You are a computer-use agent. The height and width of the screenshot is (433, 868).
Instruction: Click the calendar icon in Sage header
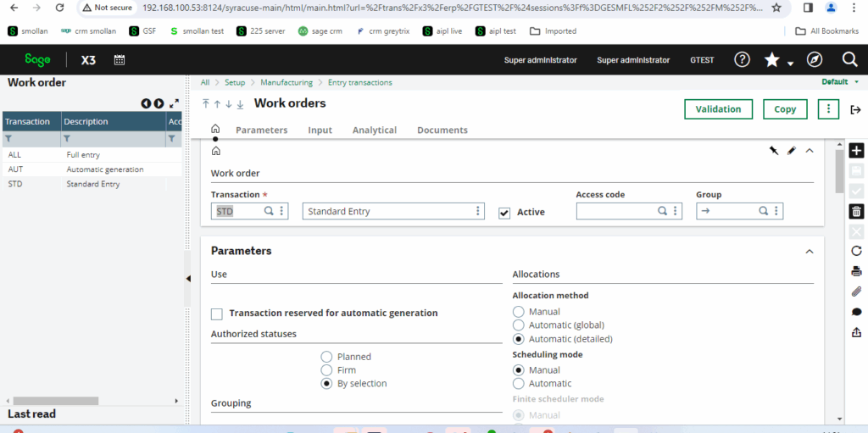point(120,60)
